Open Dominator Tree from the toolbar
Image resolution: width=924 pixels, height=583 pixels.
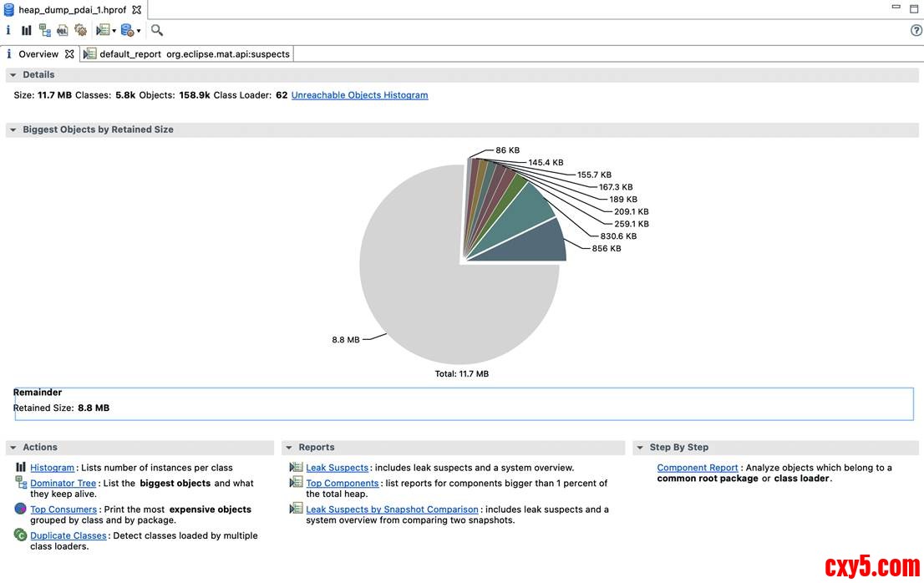point(45,30)
